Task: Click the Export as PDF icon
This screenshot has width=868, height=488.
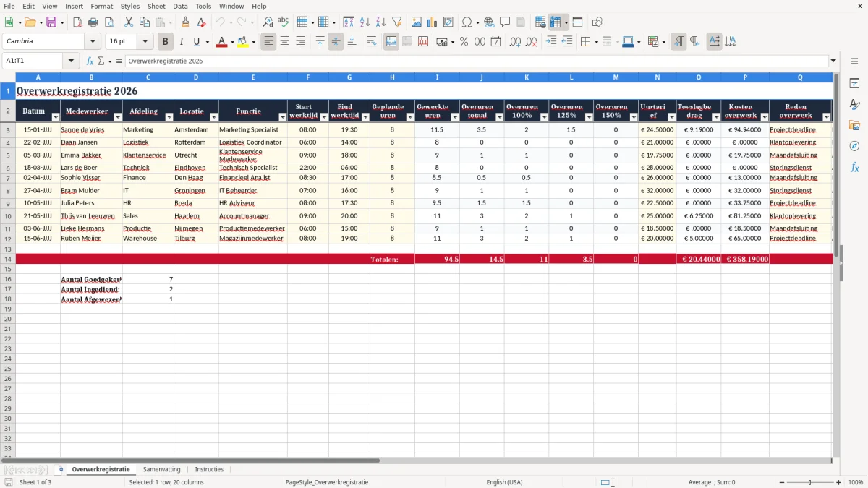Action: click(77, 22)
